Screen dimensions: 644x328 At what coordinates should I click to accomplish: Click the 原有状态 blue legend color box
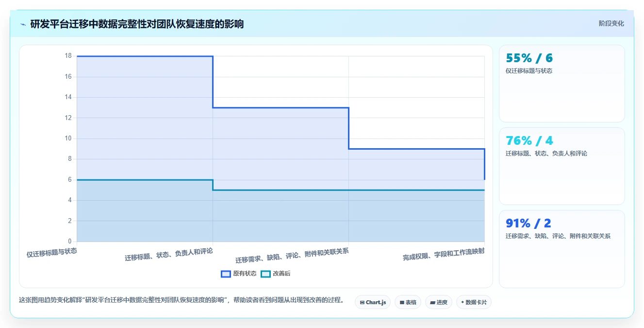[x=226, y=274]
